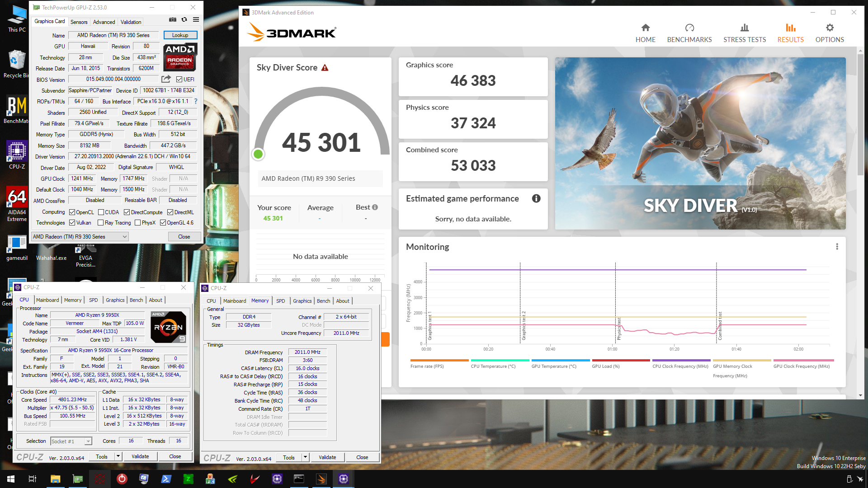
Task: Open the Advanced tab in GPU-Z
Action: pos(104,22)
